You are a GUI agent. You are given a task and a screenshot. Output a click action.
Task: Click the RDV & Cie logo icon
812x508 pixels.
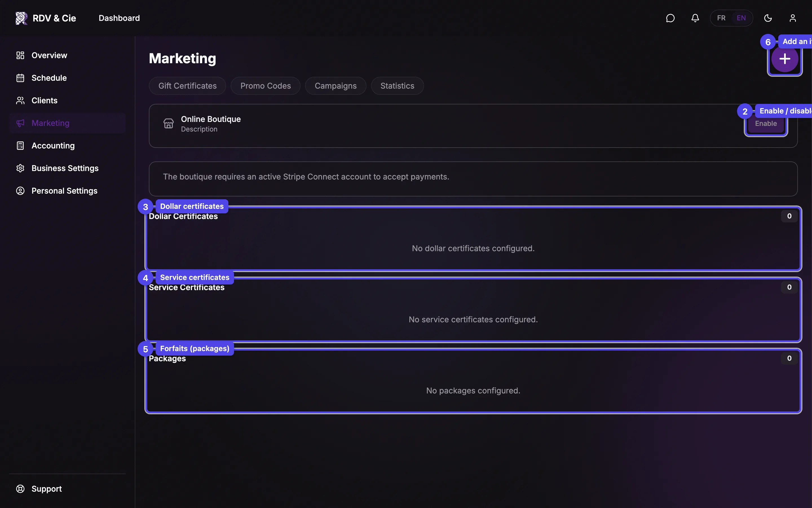tap(21, 18)
